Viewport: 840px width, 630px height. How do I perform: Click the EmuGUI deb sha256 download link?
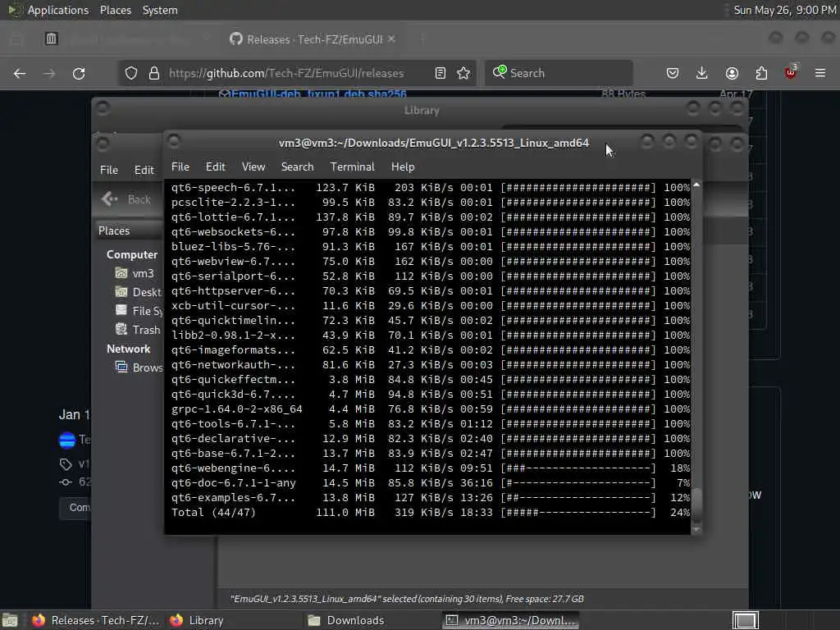[x=319, y=94]
